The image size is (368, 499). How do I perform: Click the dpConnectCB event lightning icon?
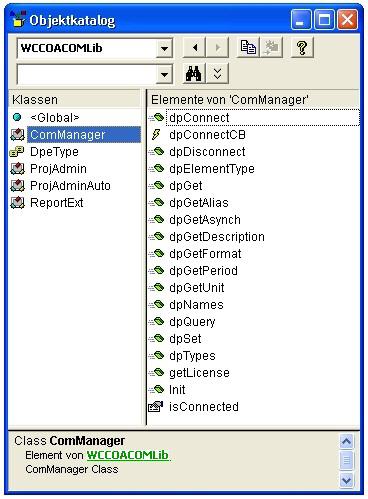coord(156,135)
